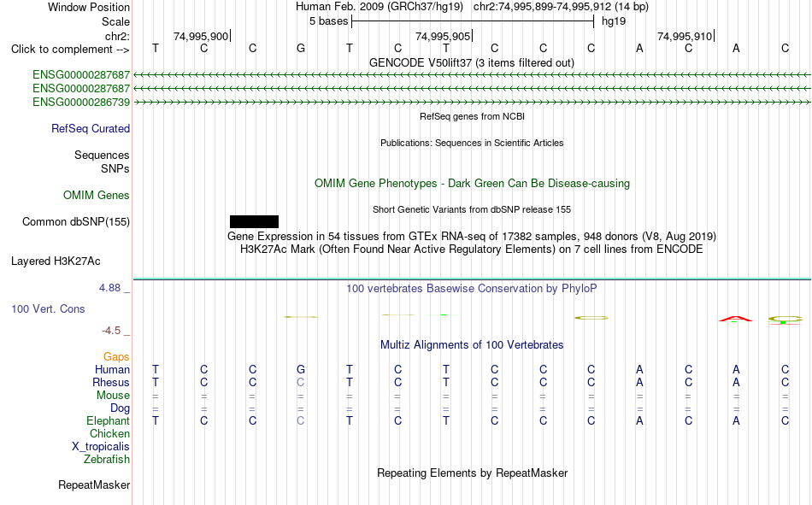Open the RefSeq Curated track label
Screen dimensions: 812x505
pos(91,128)
